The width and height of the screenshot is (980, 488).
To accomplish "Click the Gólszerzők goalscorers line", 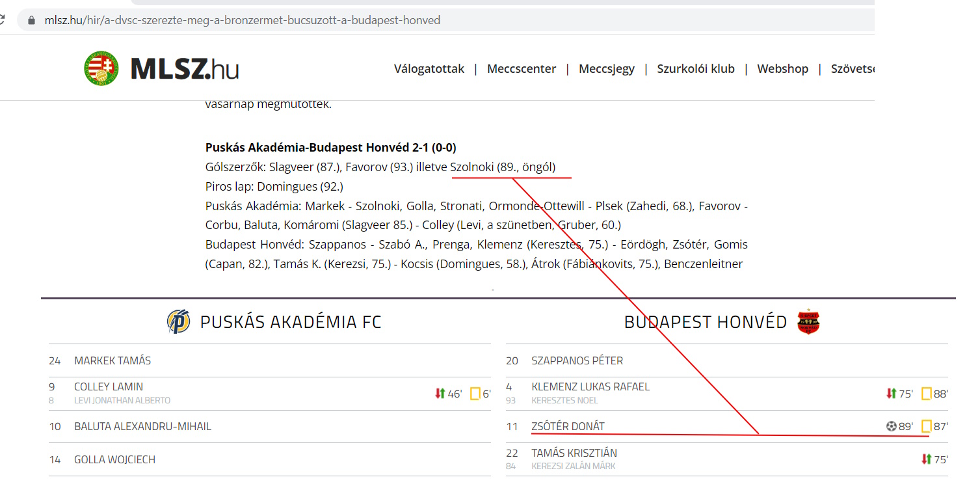I will click(380, 167).
